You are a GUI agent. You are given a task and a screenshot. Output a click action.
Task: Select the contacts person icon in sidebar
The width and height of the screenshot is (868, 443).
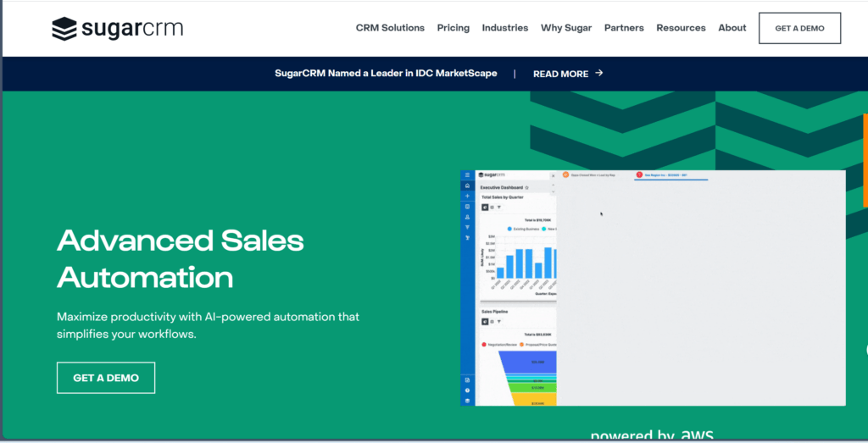pyautogui.click(x=467, y=217)
